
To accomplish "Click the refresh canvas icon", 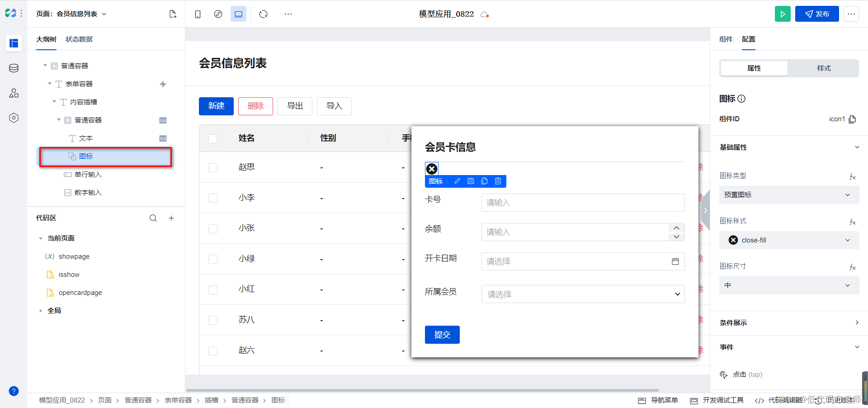I will (x=264, y=14).
